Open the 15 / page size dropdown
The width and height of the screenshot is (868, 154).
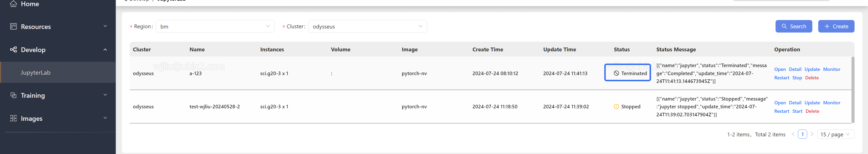(x=836, y=134)
